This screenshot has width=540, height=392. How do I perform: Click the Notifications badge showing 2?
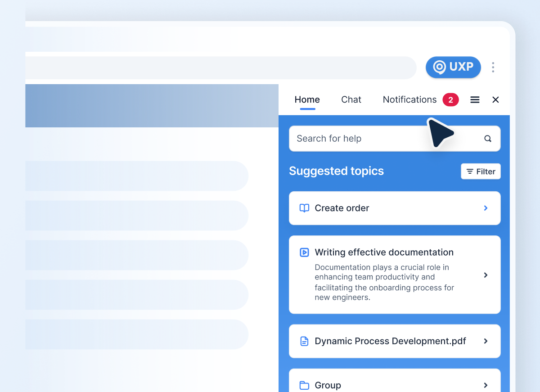[x=450, y=99]
